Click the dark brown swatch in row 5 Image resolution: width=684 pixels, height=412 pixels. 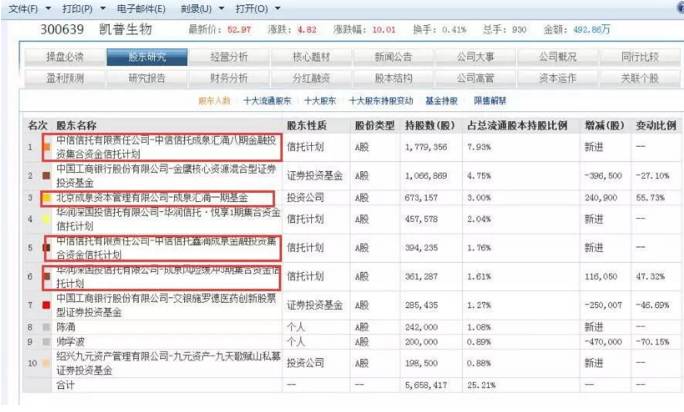(x=46, y=247)
